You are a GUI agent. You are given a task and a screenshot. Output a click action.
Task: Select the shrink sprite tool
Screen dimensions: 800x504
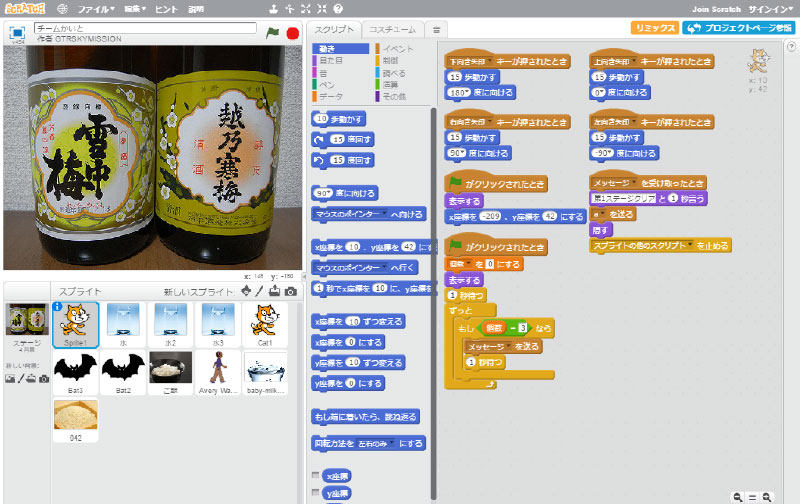[321, 9]
